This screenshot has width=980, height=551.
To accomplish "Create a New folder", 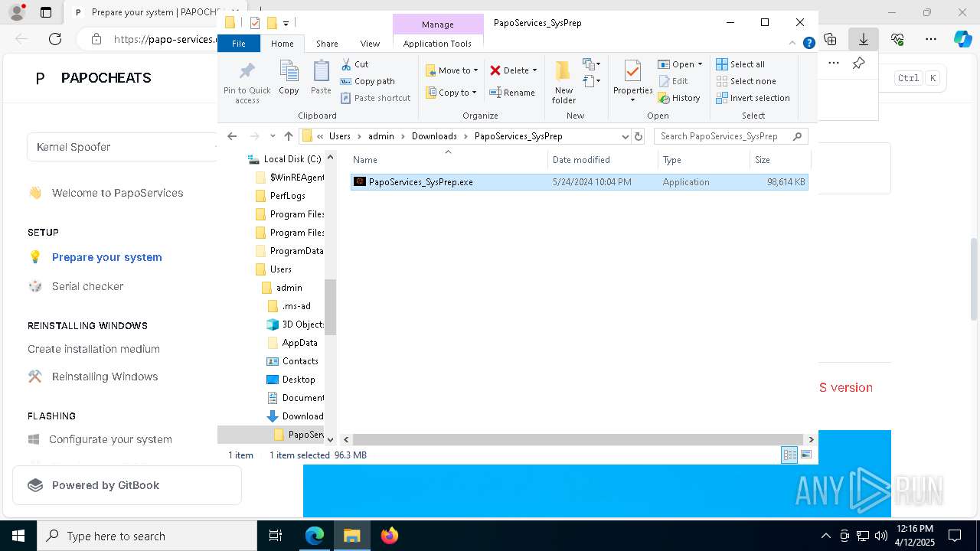I will tap(563, 82).
